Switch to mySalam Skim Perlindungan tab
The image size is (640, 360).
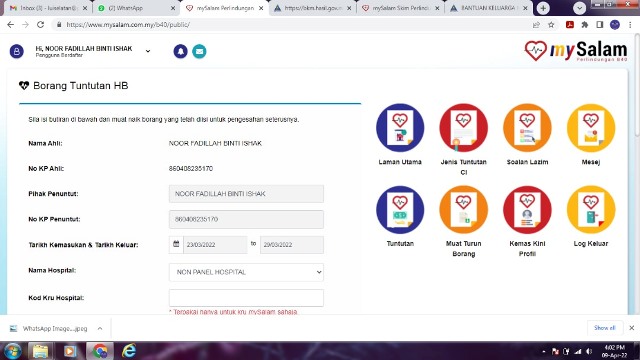pyautogui.click(x=401, y=8)
